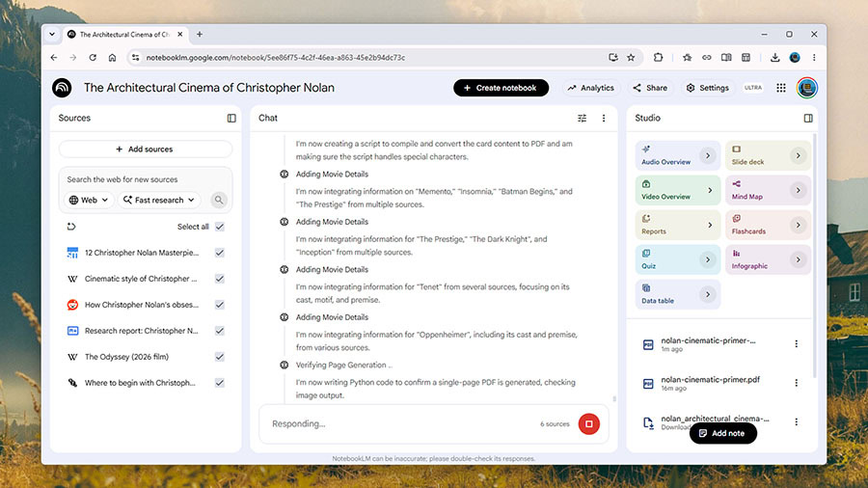This screenshot has height=488, width=868.
Task: Open browser tab list dropdown arrow
Action: click(x=52, y=35)
